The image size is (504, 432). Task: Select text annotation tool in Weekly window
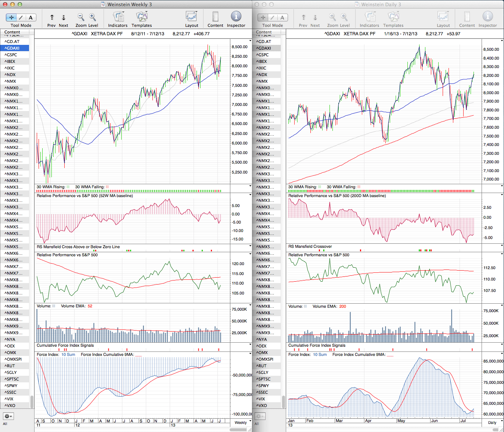(30, 17)
